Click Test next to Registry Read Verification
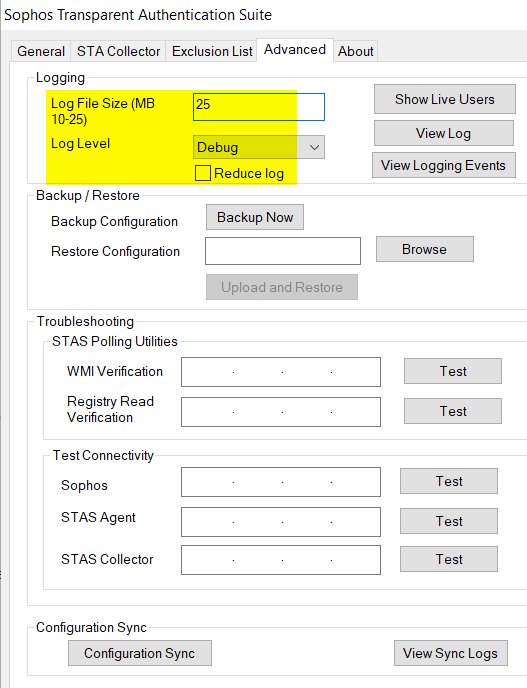Screen dimensions: 527x688 click(453, 411)
